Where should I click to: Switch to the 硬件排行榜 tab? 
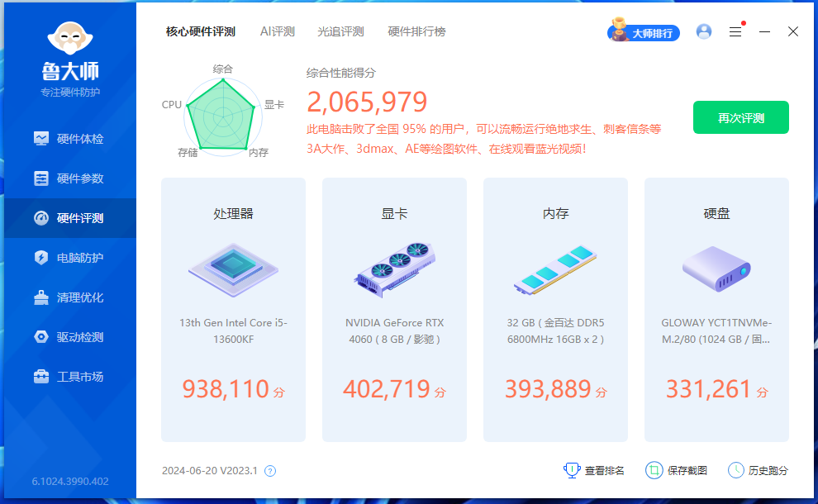tap(416, 32)
